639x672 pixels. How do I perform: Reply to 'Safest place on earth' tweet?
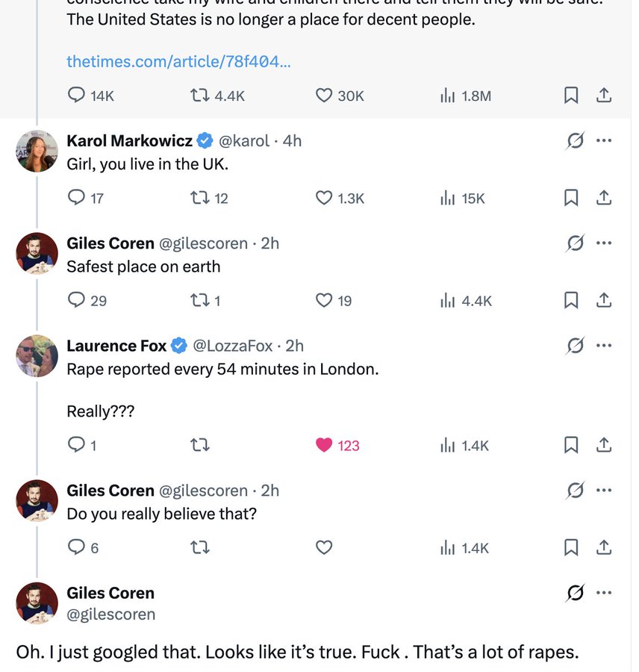click(76, 300)
